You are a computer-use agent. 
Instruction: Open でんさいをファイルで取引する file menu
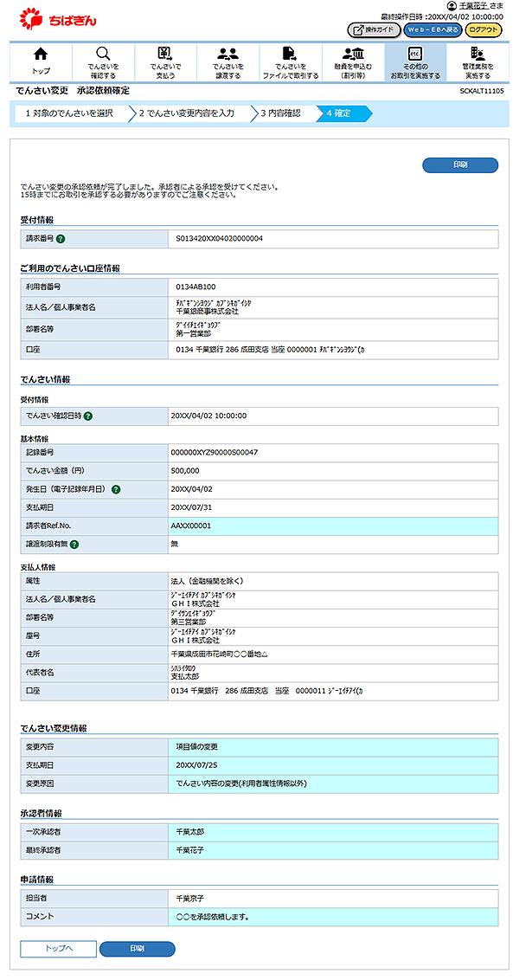tap(291, 61)
